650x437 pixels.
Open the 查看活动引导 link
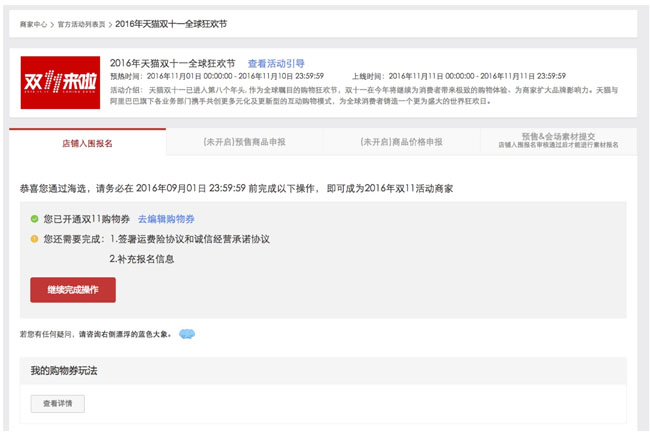point(276,63)
